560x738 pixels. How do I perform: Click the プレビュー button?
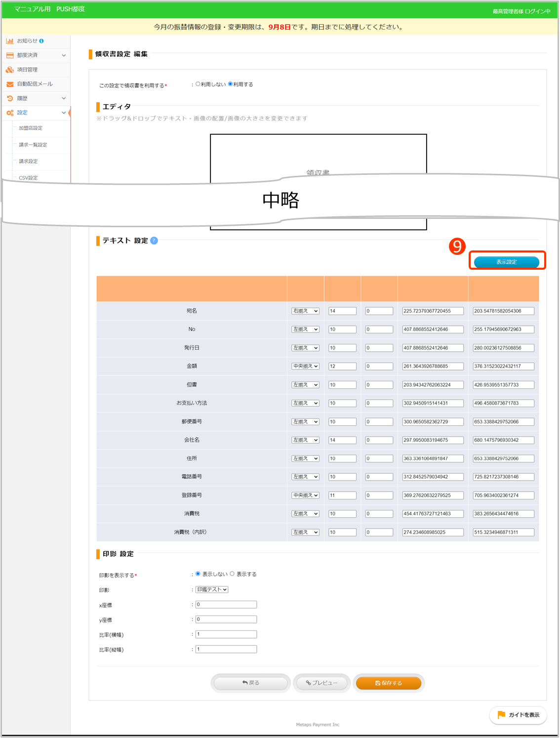click(x=321, y=683)
